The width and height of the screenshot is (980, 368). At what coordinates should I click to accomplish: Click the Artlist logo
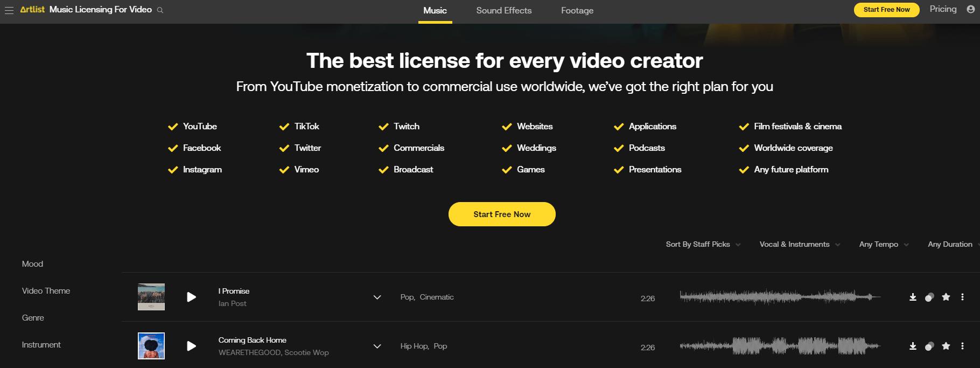(32, 10)
